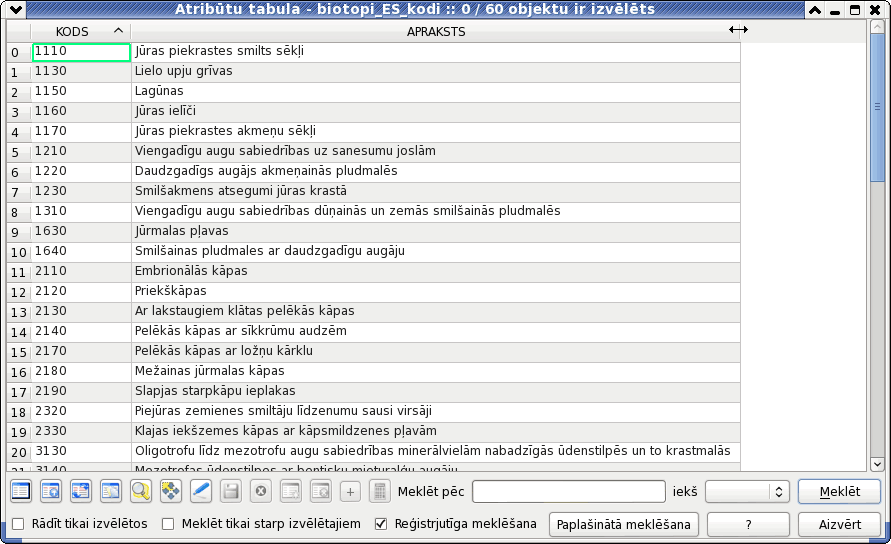The height and width of the screenshot is (544, 891).
Task: Click the Aizvērt button
Action: tap(839, 524)
